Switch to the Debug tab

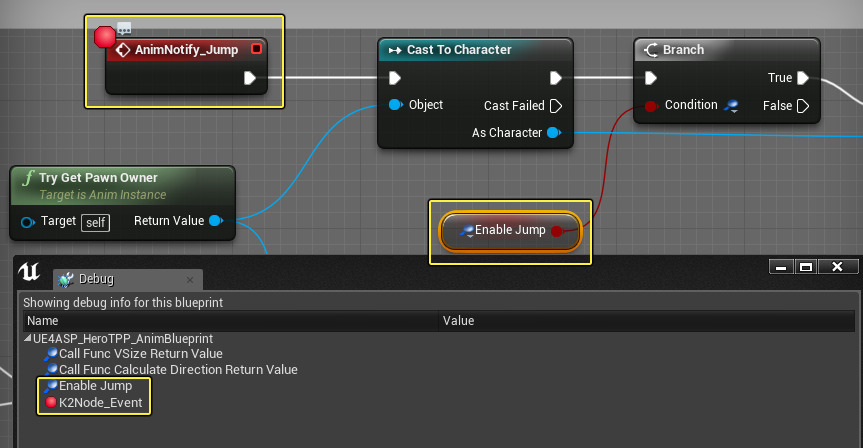point(96,279)
